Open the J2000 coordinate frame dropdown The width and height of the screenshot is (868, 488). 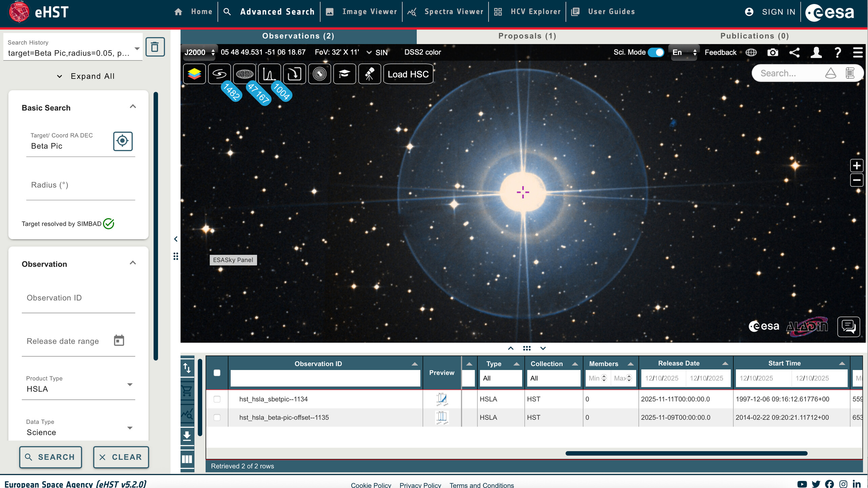[x=199, y=53]
